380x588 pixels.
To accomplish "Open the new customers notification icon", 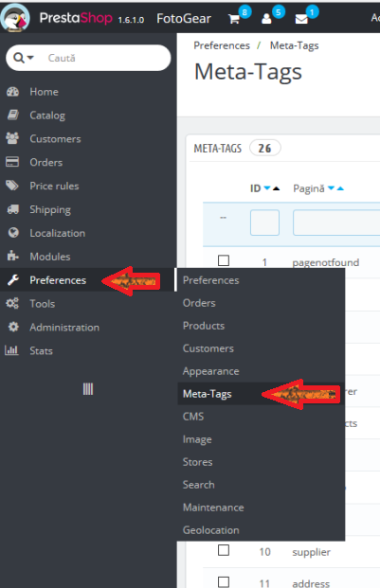I will pyautogui.click(x=266, y=19).
